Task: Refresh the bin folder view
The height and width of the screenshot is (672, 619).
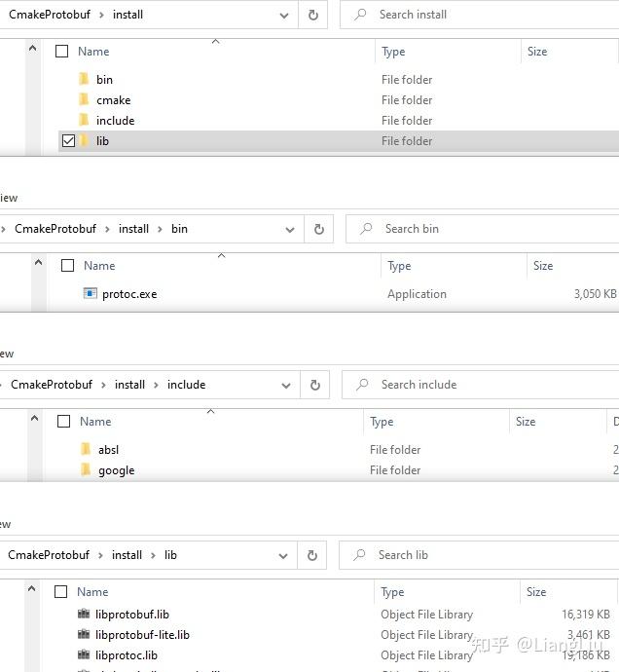Action: pos(318,229)
